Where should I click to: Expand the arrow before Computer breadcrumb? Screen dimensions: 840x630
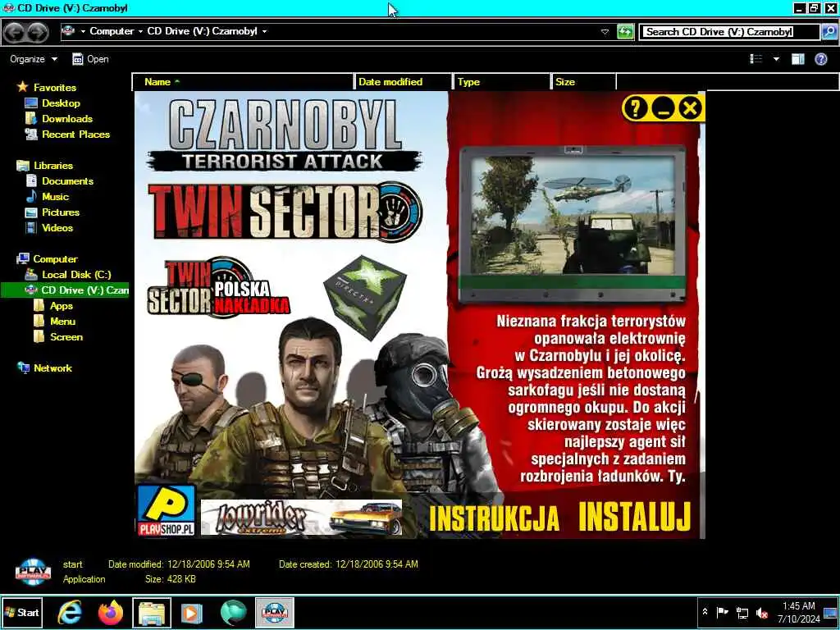(83, 31)
